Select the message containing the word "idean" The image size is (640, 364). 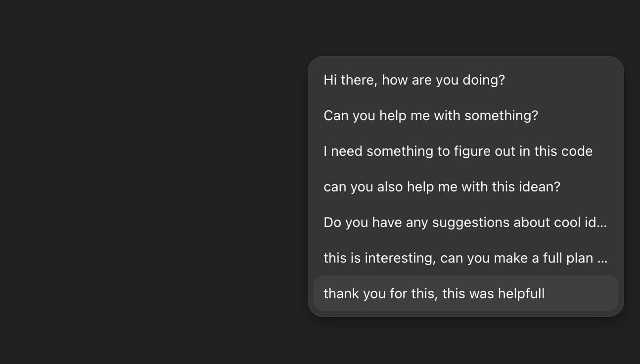(442, 186)
